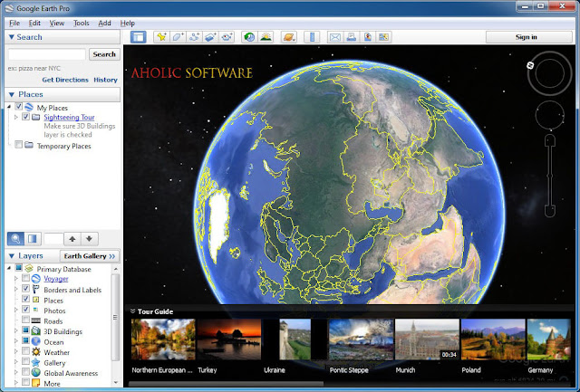Click the Search button

point(104,54)
